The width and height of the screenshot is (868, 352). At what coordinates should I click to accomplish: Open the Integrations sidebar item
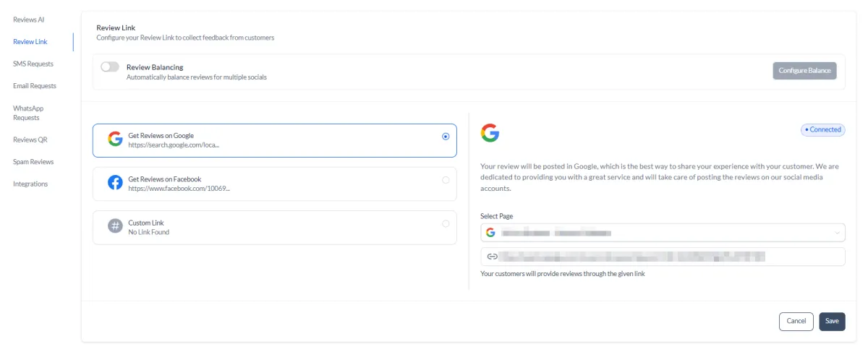(30, 184)
